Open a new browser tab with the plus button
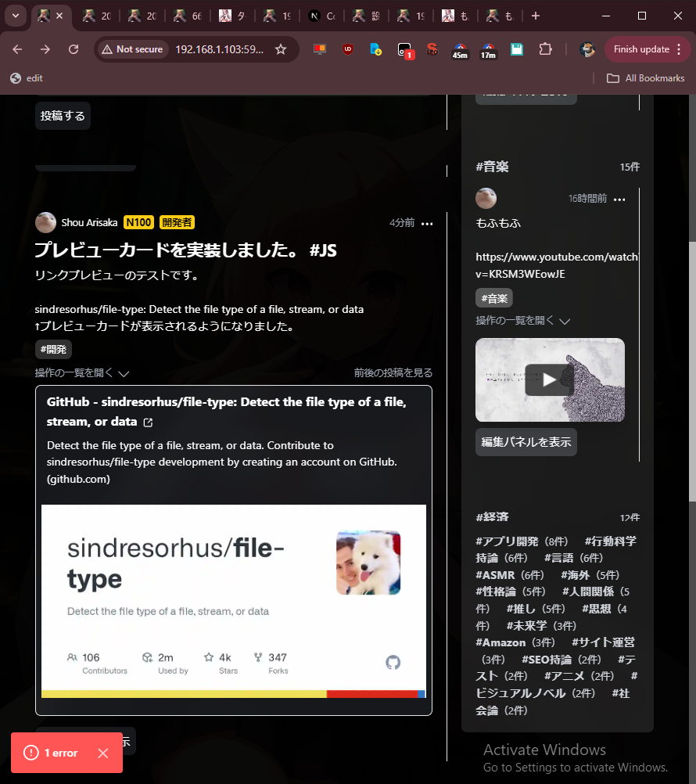The image size is (696, 784). pyautogui.click(x=535, y=16)
